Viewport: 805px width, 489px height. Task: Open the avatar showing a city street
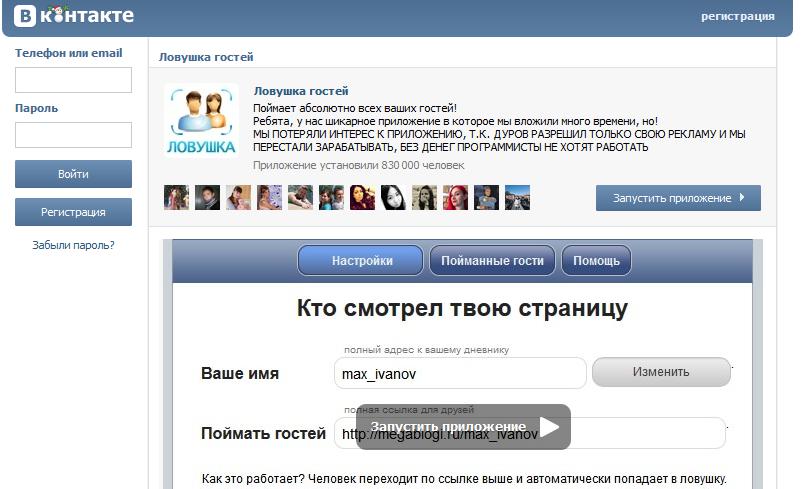tap(518, 198)
